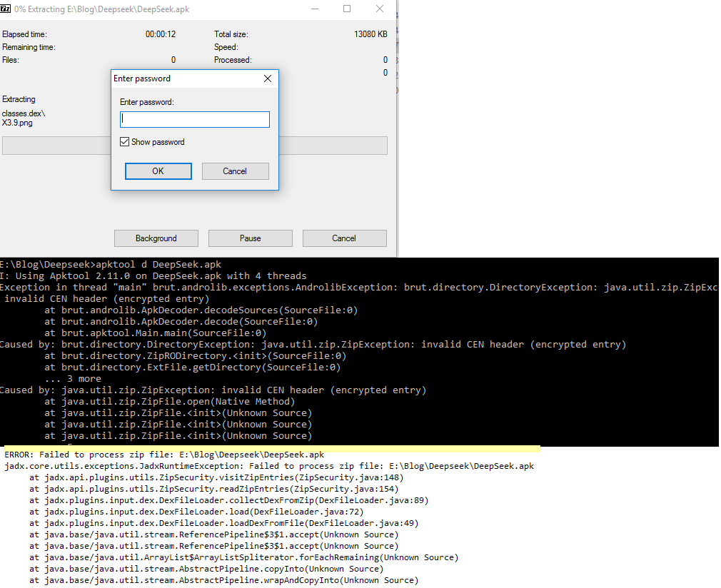The height and width of the screenshot is (588, 721).
Task: Click the extraction progress bar
Action: [195, 146]
